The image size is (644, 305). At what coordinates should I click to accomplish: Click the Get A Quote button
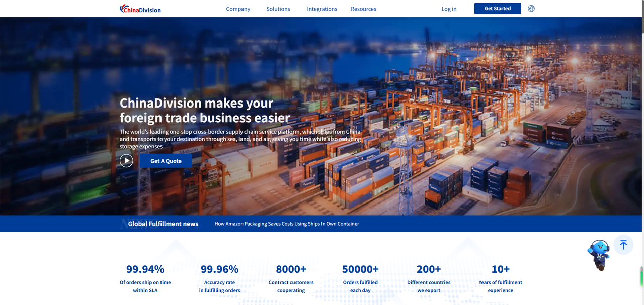tap(166, 161)
